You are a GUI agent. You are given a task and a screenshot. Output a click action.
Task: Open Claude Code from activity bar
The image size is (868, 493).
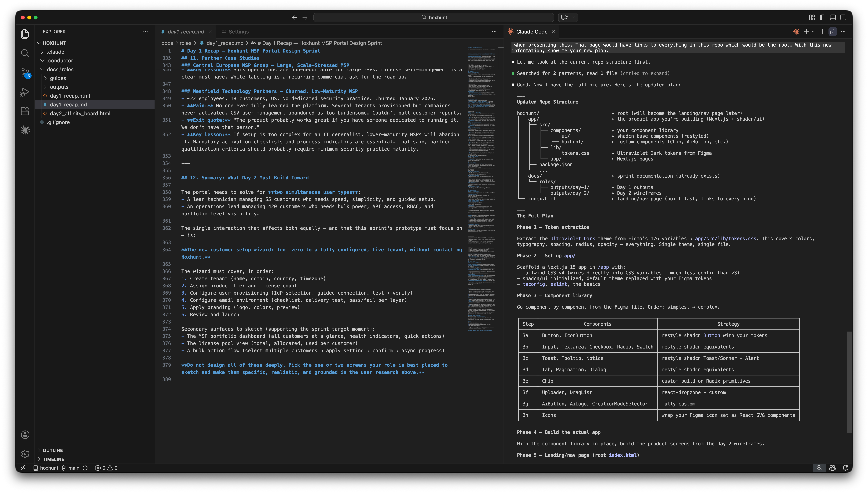25,130
